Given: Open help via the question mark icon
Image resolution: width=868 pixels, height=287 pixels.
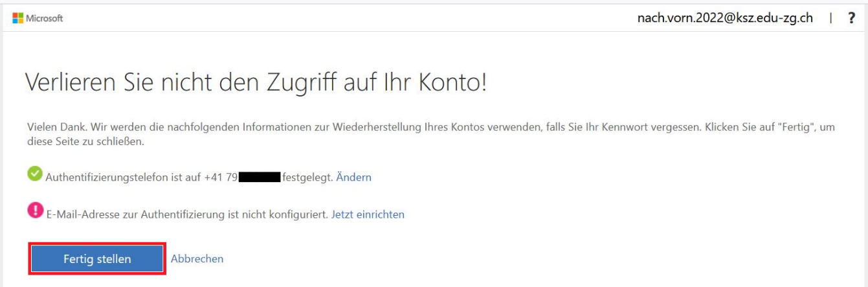Looking at the screenshot, I should 851,19.
